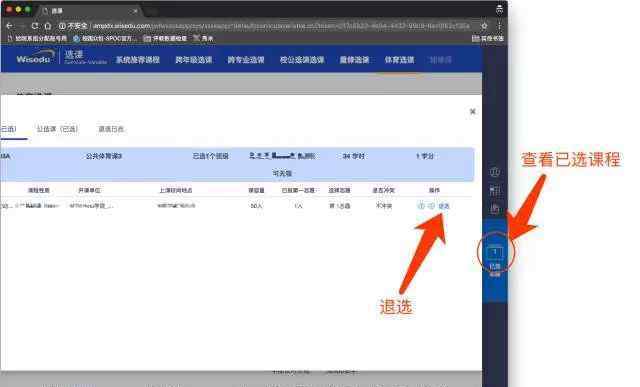Screen dimensions: 640x387
Task: Open the 系统推荐课程 navigation item
Action: pos(138,60)
